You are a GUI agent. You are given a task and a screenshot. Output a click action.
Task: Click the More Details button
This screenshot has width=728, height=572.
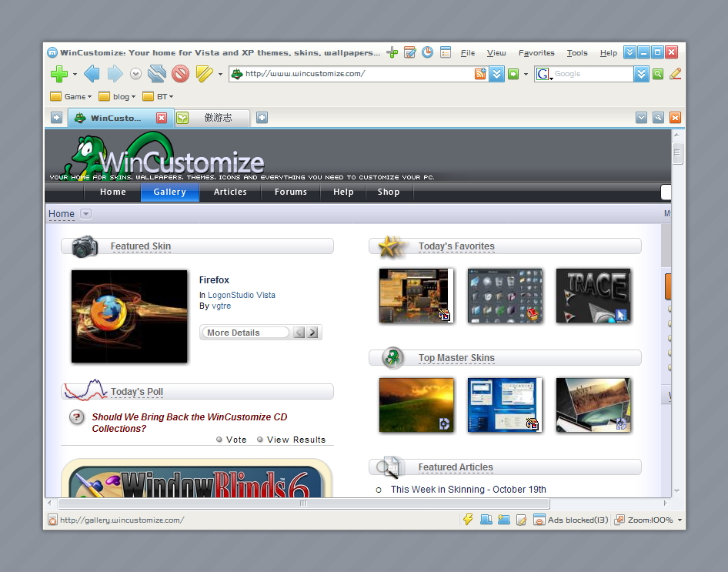[x=245, y=333]
